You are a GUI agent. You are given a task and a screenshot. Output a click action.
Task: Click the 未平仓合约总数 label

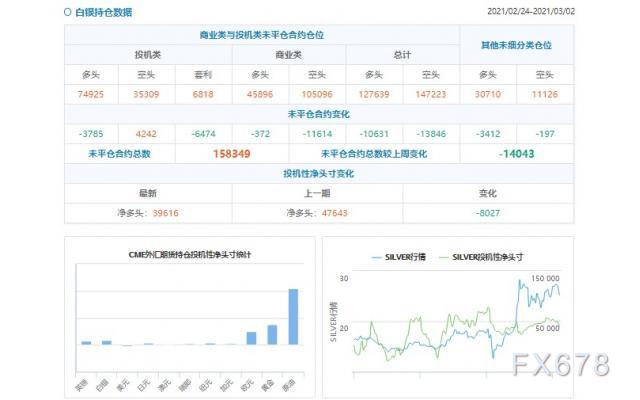point(120,154)
